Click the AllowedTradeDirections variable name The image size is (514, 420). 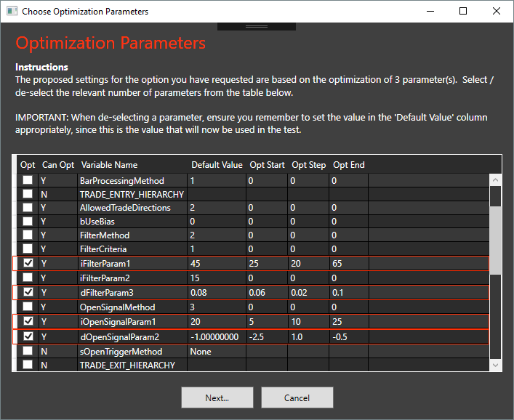[125, 208]
